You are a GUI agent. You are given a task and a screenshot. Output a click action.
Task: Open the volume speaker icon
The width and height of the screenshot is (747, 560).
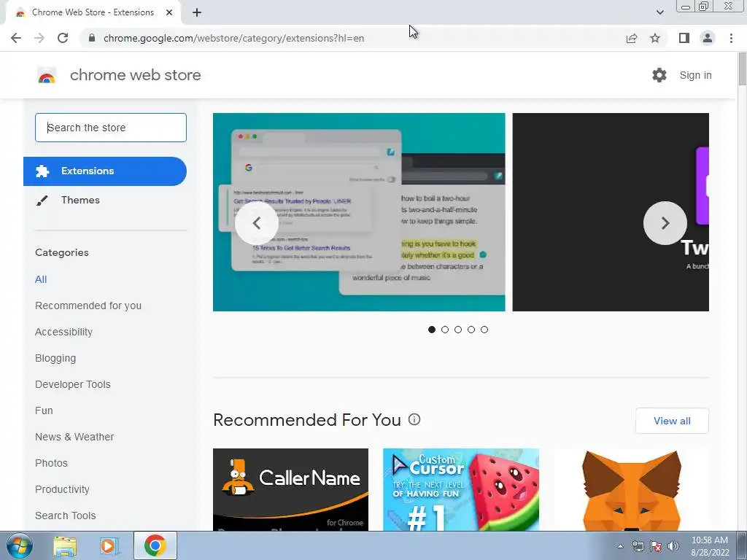point(673,546)
